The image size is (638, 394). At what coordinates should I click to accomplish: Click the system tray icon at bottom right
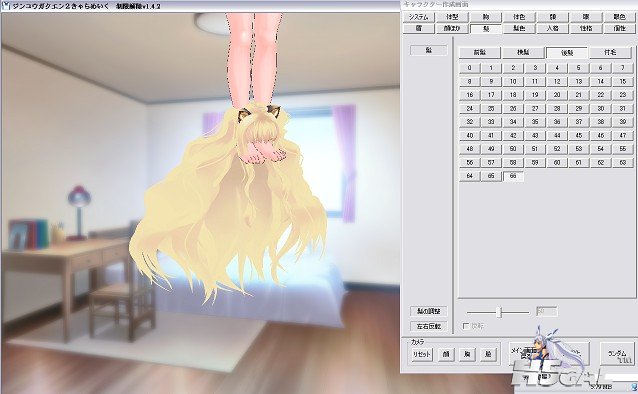[x=634, y=385]
